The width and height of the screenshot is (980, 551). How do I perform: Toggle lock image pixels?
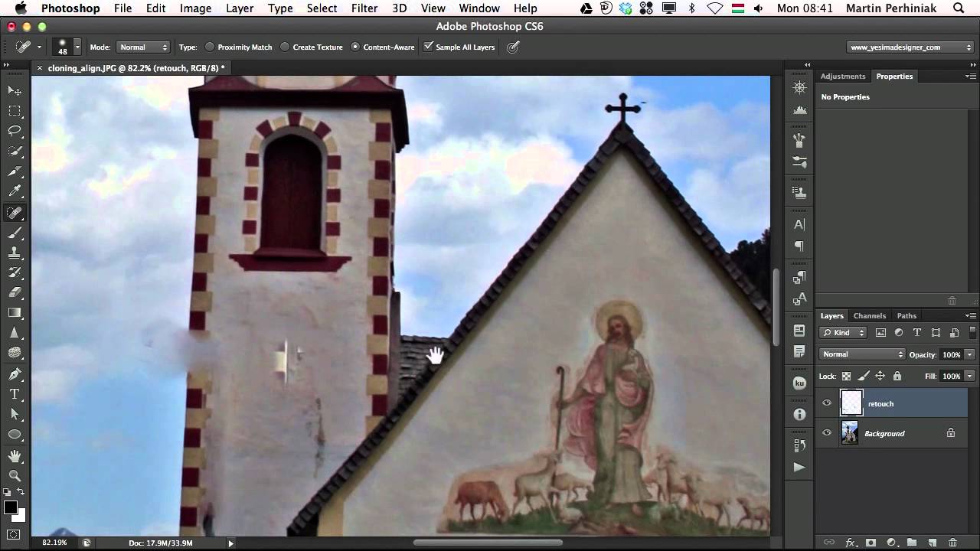863,376
